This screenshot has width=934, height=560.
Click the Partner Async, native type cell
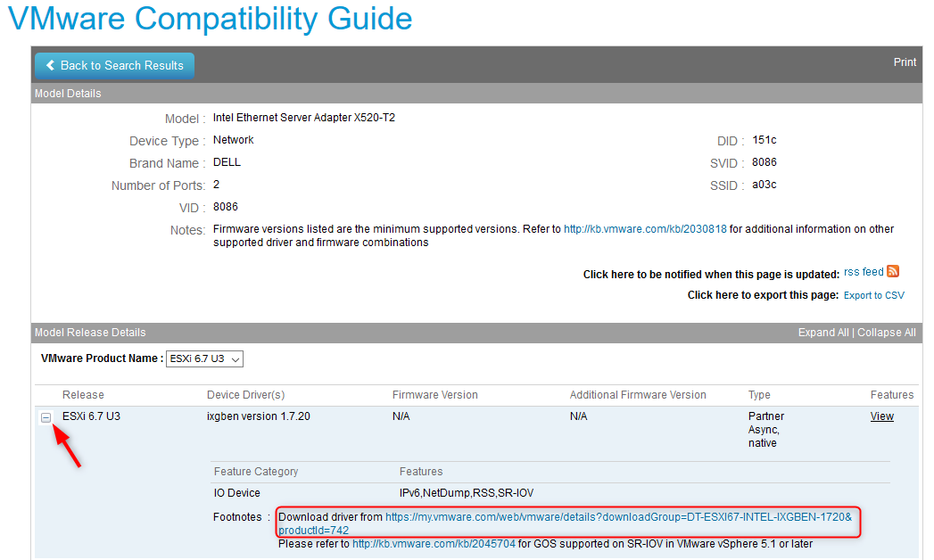coord(766,430)
